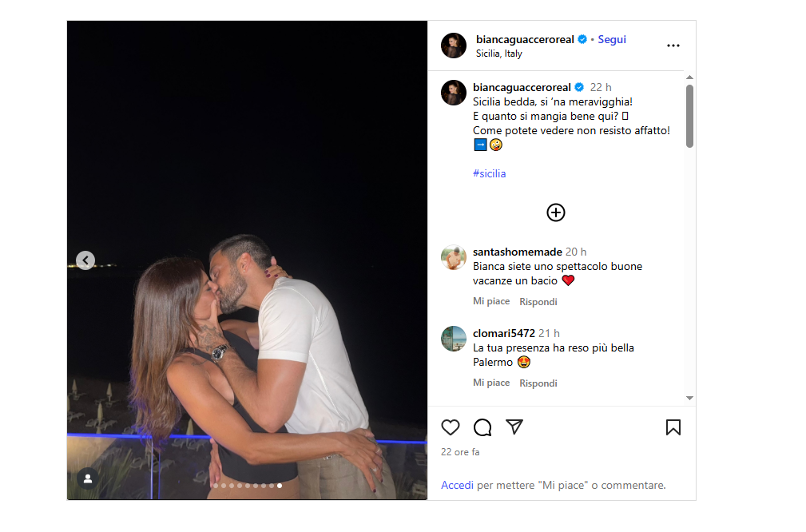The width and height of the screenshot is (806, 532).
Task: Select the last carousel dot indicator
Action: (x=280, y=486)
